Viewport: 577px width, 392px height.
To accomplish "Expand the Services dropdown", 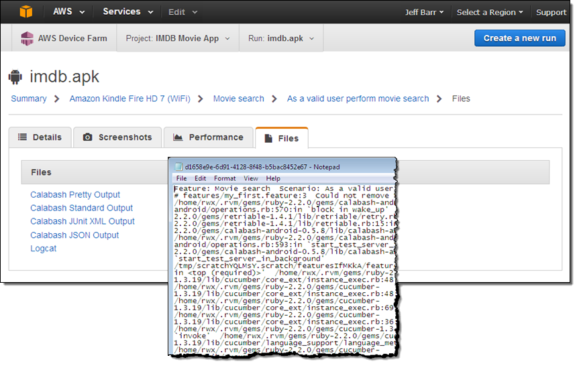I will (x=127, y=12).
